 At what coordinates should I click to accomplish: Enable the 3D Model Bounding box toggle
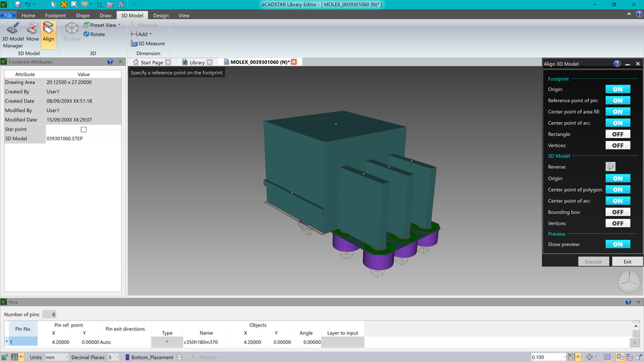[x=617, y=212]
